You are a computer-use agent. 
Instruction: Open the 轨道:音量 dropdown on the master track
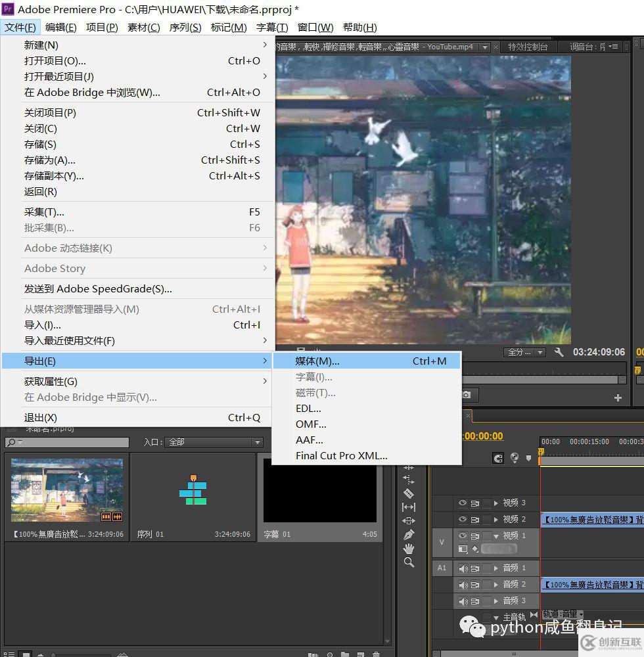[561, 615]
